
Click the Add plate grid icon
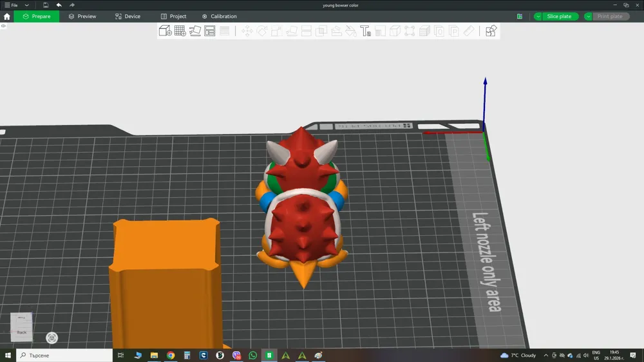[x=180, y=31]
